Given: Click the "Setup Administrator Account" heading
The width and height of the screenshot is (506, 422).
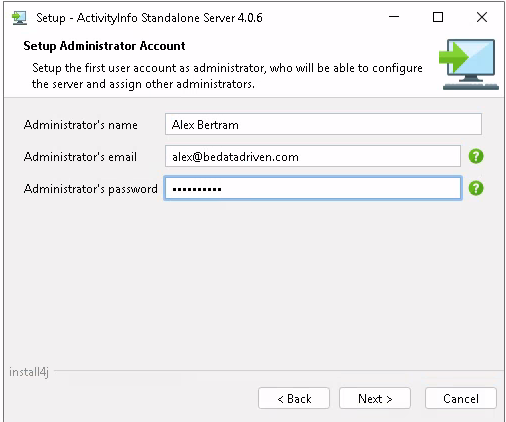Looking at the screenshot, I should click(x=104, y=46).
